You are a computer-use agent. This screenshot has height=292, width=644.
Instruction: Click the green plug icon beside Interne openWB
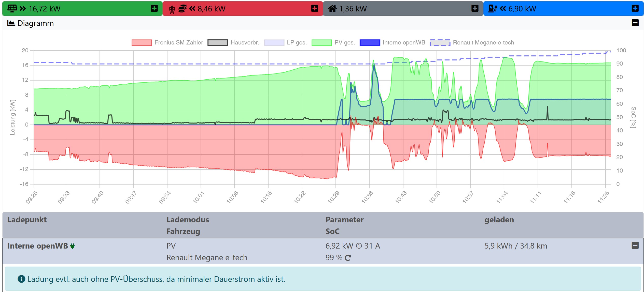coord(73,246)
